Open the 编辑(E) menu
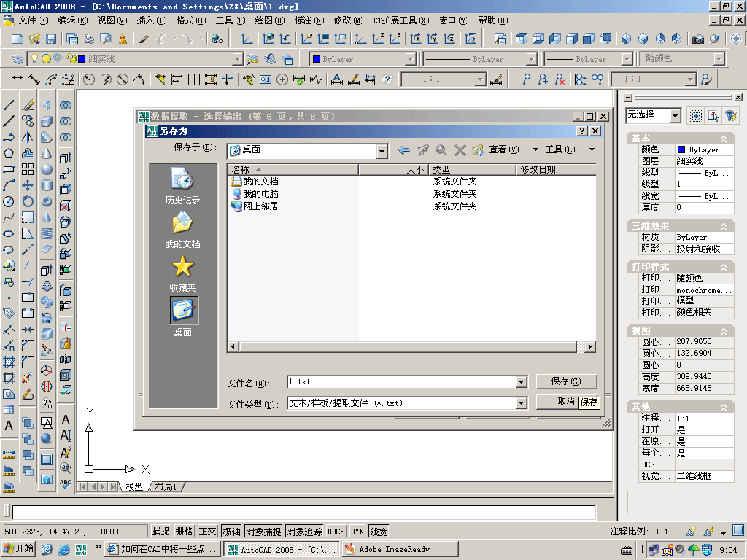747x560 pixels. pos(73,20)
